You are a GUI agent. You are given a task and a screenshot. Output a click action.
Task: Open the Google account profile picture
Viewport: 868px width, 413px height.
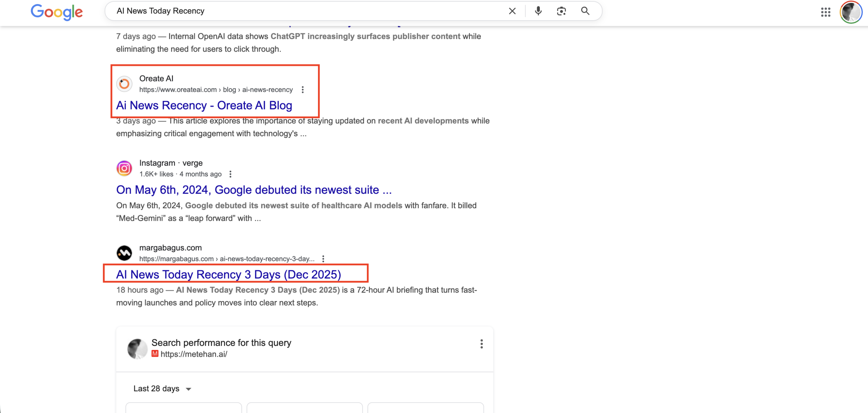(x=851, y=12)
